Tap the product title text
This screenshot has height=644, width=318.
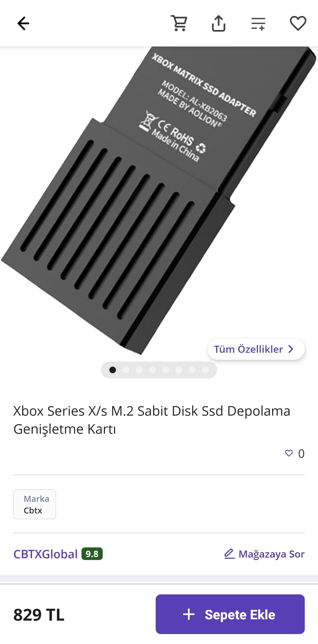click(x=152, y=420)
